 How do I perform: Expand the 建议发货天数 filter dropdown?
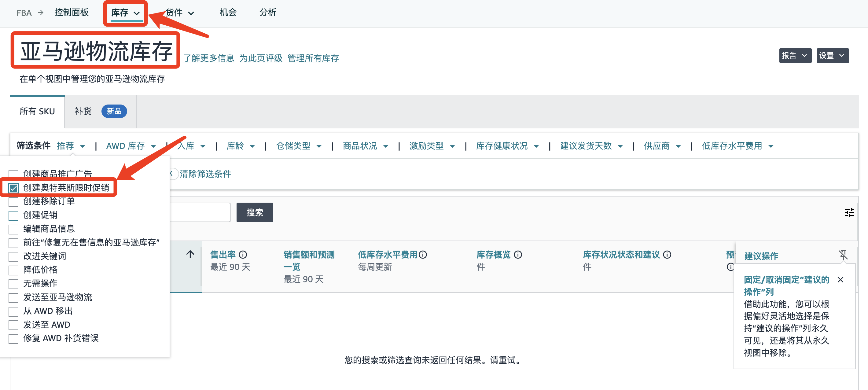pos(591,146)
